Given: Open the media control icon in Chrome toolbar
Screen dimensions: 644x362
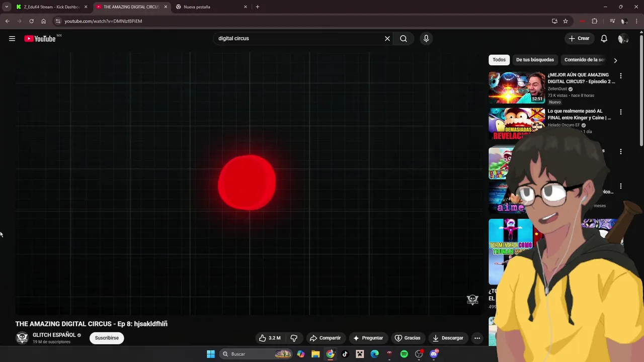Looking at the screenshot, I should pyautogui.click(x=612, y=21).
